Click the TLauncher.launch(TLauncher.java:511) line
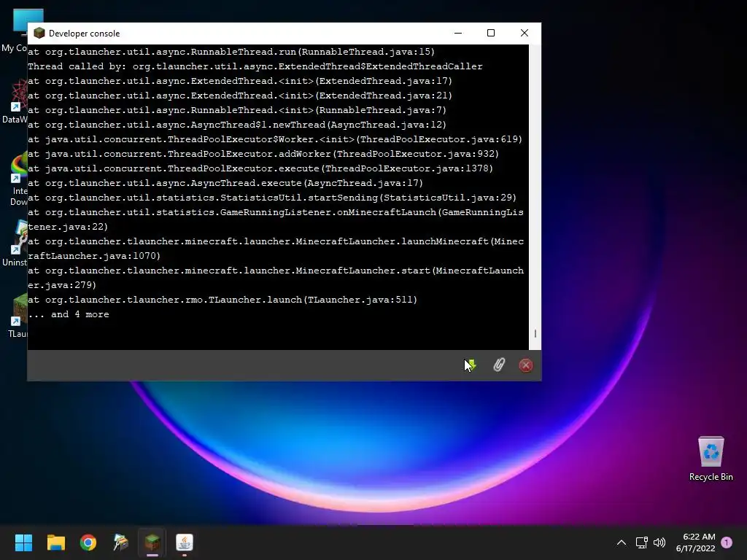Viewport: 747px width, 560px height. 222,300
